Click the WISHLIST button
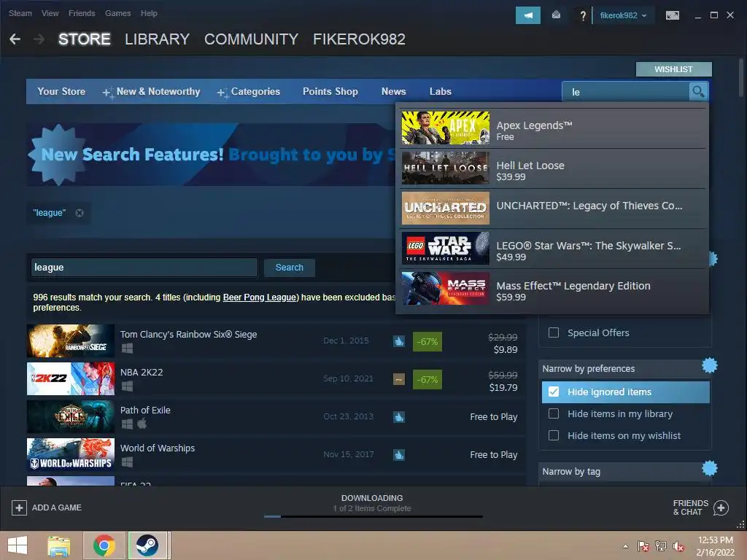Screen dimensions: 747x560 673,69
